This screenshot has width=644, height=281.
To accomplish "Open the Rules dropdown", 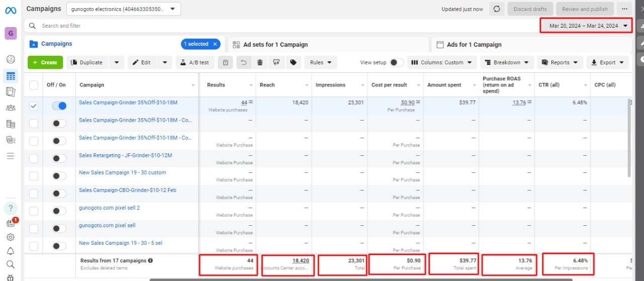I will coord(320,62).
